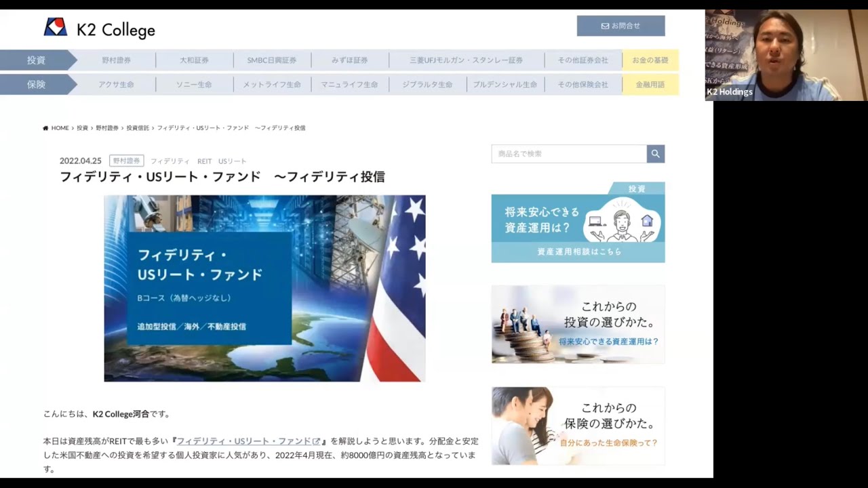
Task: Select SMBC日興証券 menu item
Action: pos(272,60)
